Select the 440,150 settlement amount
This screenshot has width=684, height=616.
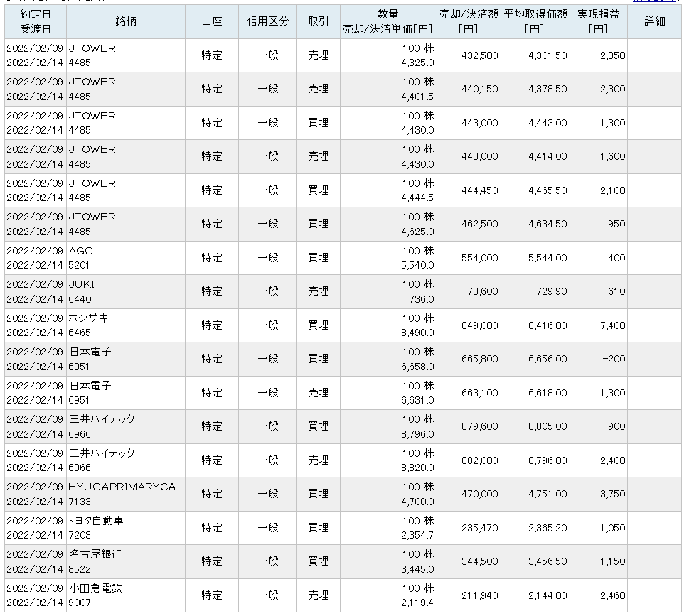(479, 89)
